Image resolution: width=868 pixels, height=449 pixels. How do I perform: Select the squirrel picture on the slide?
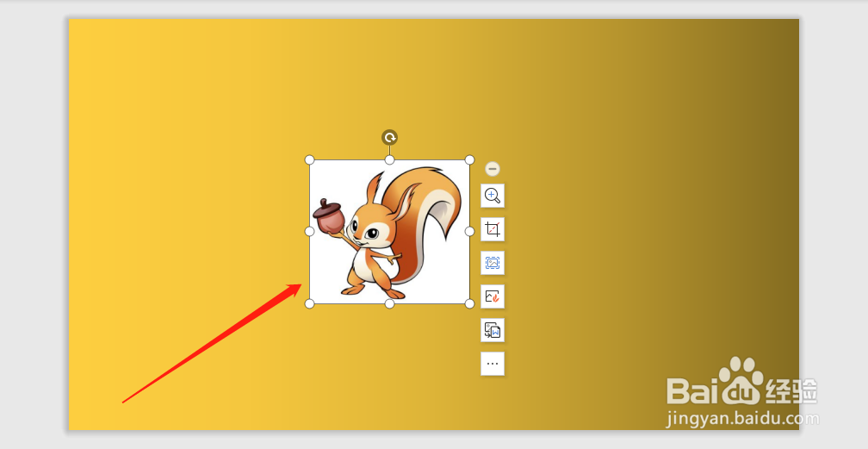[x=390, y=232]
